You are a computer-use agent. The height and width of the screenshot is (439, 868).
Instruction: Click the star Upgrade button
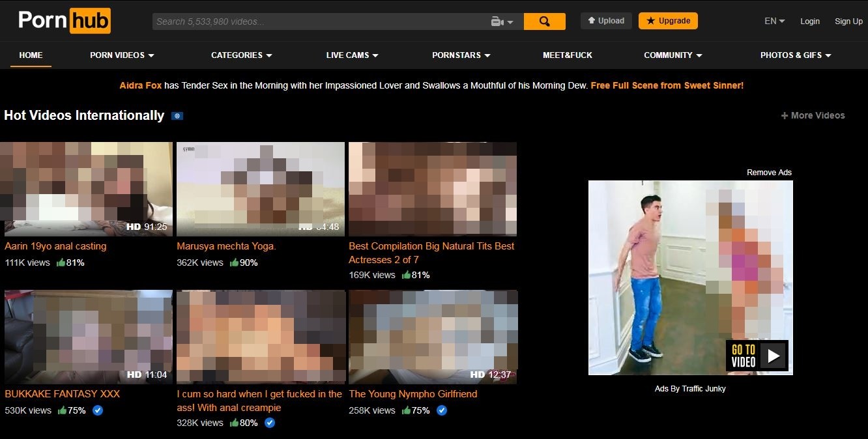coord(668,21)
